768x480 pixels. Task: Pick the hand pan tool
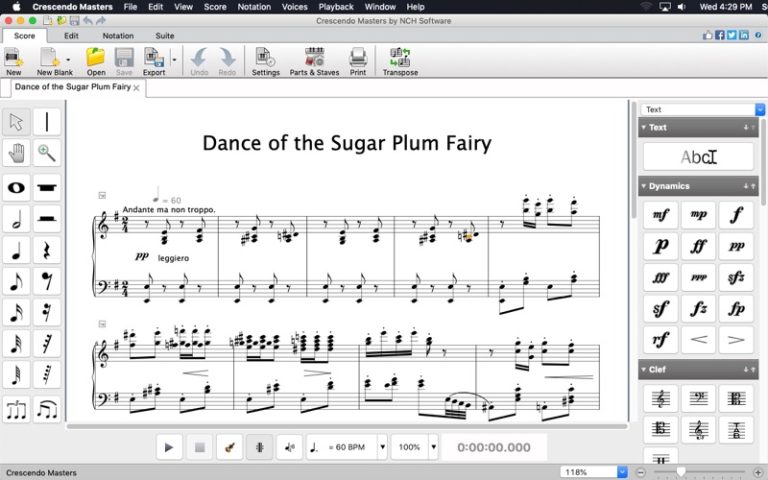point(16,152)
